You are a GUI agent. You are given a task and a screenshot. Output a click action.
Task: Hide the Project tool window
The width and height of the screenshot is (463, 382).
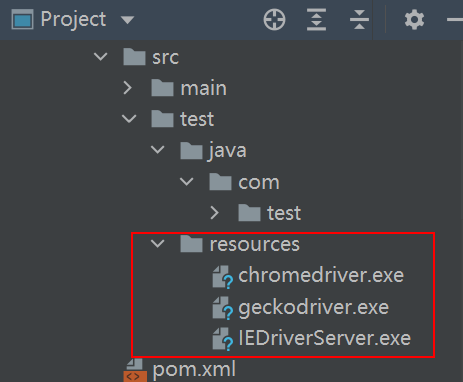point(455,20)
